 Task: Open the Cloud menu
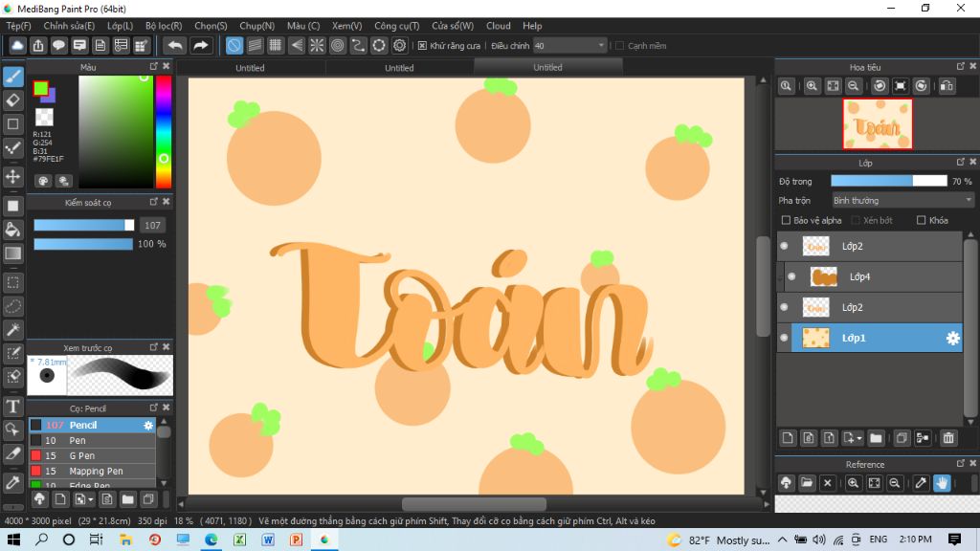(x=498, y=26)
